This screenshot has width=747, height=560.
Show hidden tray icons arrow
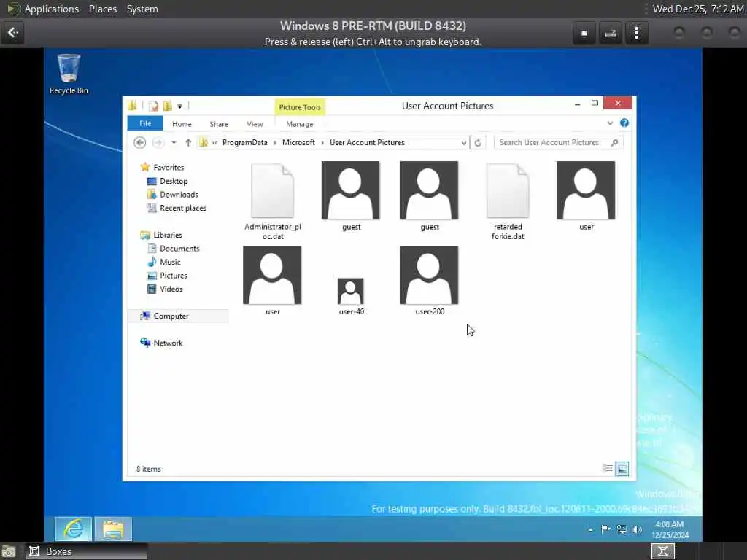pos(591,529)
